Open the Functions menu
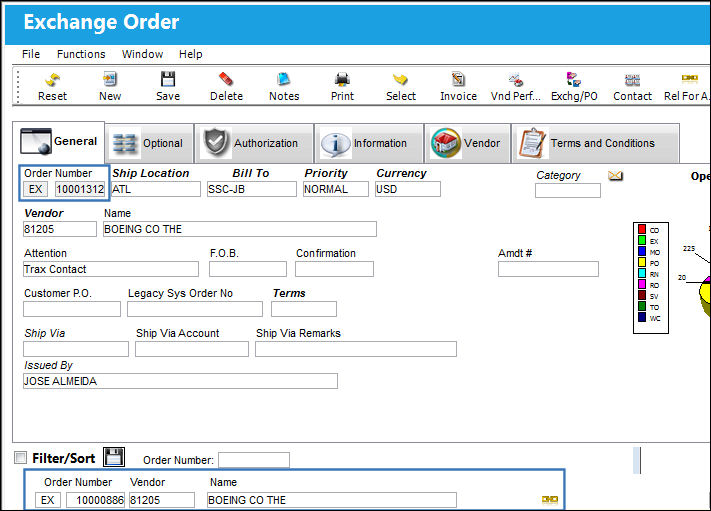The height and width of the screenshot is (511, 711). (x=81, y=54)
